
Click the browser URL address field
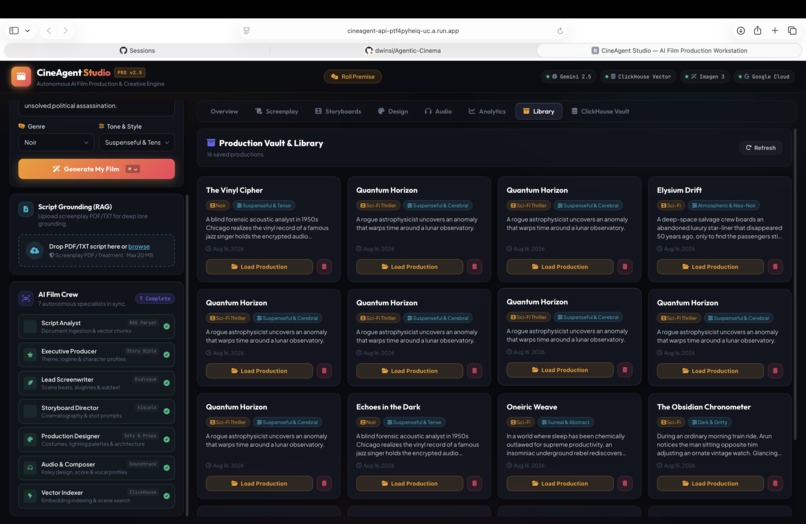402,31
